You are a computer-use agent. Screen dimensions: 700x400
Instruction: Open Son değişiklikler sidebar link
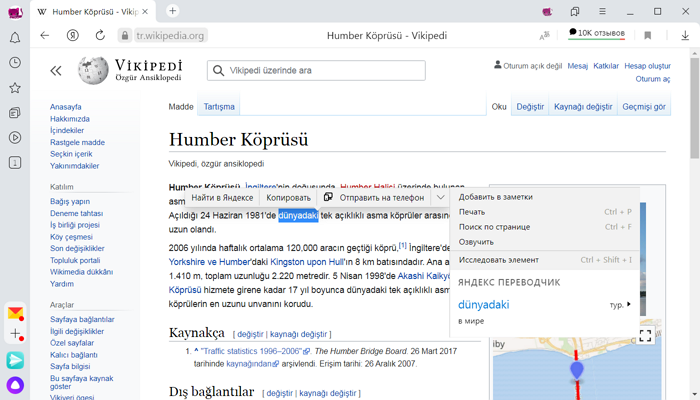77,249
